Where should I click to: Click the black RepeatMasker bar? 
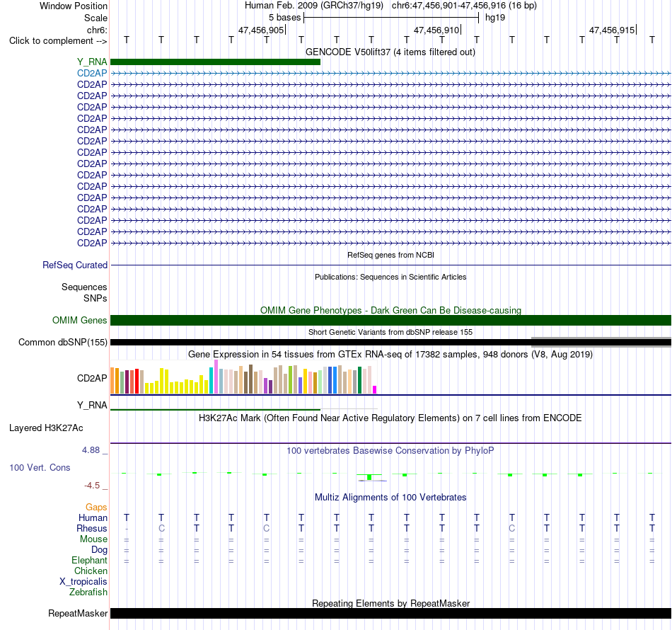390,613
